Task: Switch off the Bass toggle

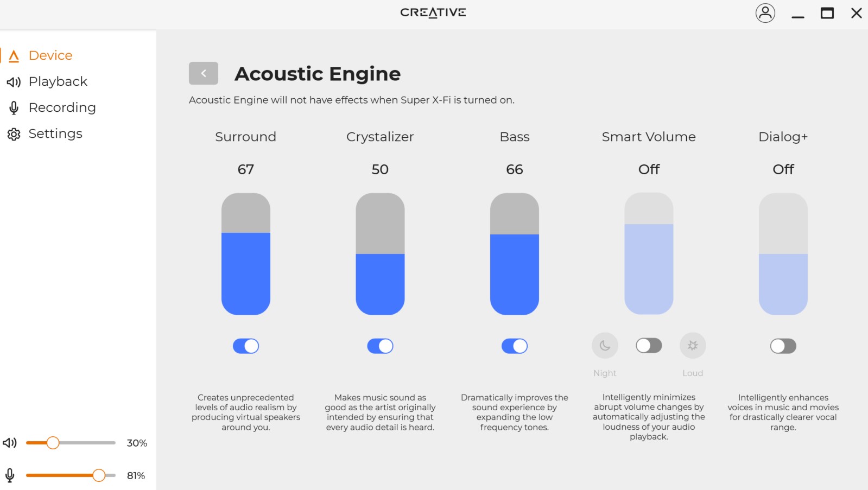Action: (x=515, y=346)
